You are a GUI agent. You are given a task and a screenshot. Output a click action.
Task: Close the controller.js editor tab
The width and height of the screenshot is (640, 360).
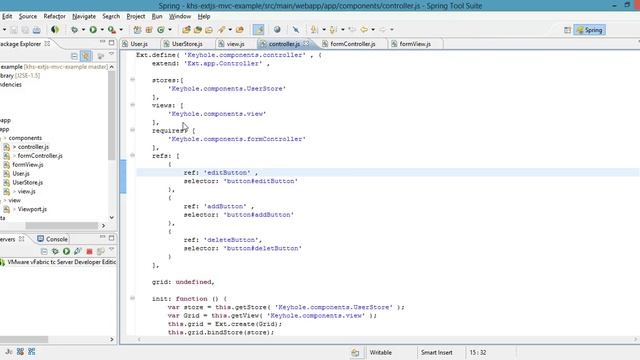306,43
